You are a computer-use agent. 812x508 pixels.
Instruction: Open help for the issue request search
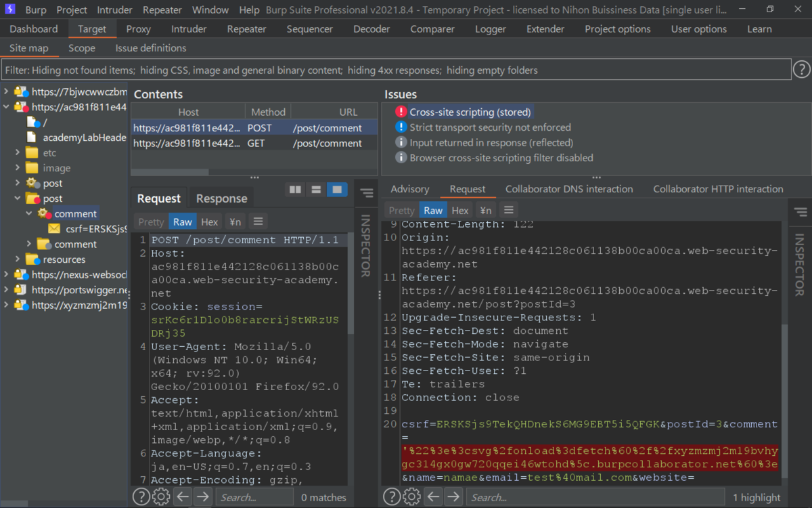tap(392, 497)
